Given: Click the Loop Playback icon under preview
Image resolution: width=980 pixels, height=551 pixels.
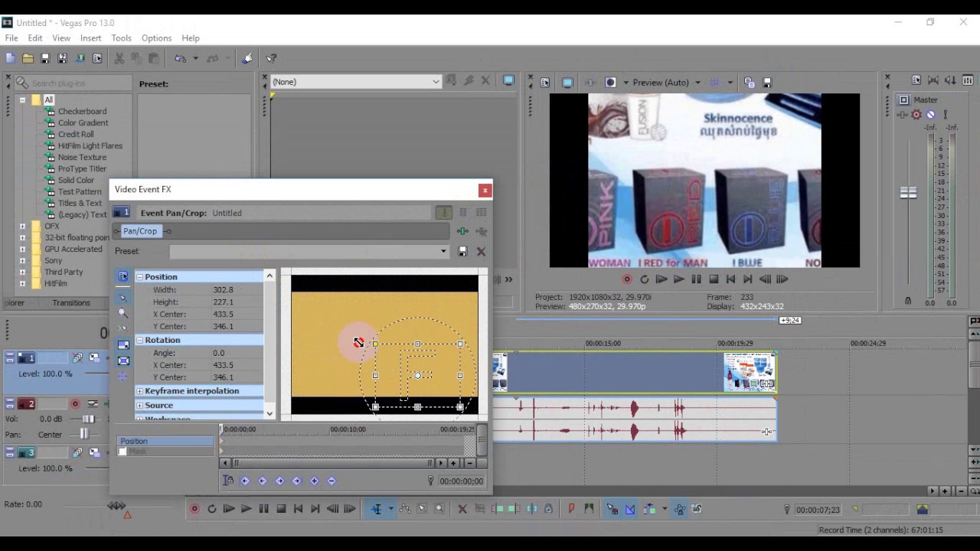Looking at the screenshot, I should [x=644, y=279].
